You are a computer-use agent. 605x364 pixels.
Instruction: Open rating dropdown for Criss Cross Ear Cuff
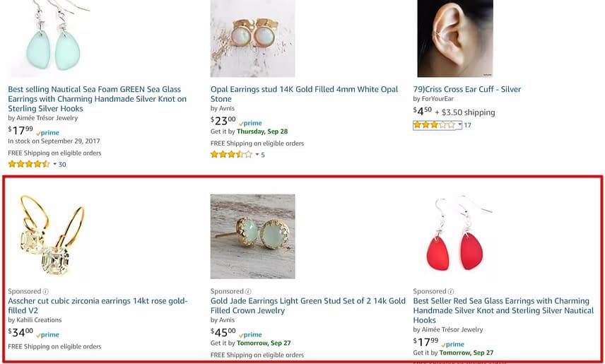pyautogui.click(x=459, y=125)
